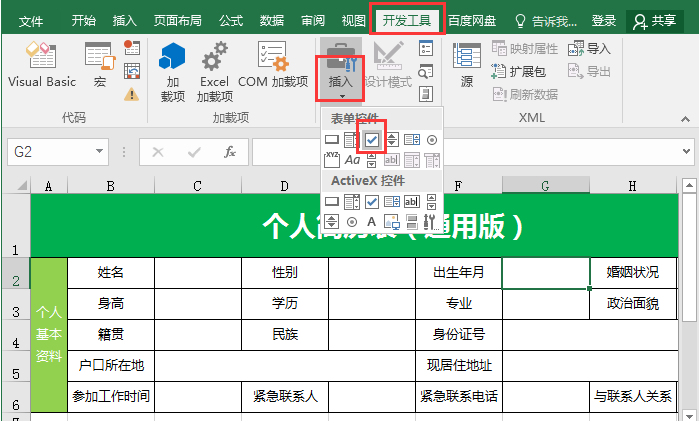Select ActiveX Spin Button control
The height and width of the screenshot is (421, 699).
point(331,221)
